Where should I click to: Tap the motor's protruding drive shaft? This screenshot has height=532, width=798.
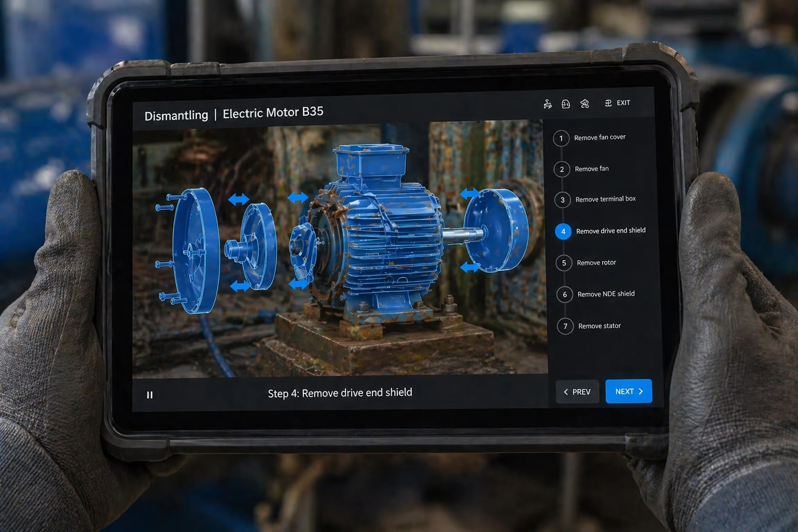[462, 236]
